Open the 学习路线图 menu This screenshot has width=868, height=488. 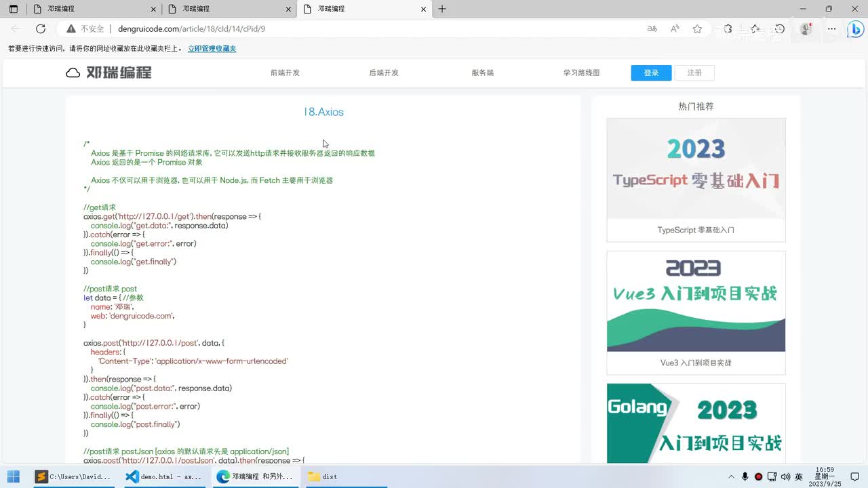pos(582,73)
